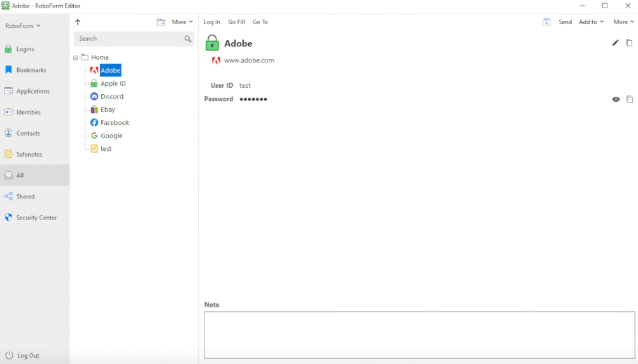The height and width of the screenshot is (364, 638).
Task: Click the Log Out power icon
Action: tap(9, 355)
